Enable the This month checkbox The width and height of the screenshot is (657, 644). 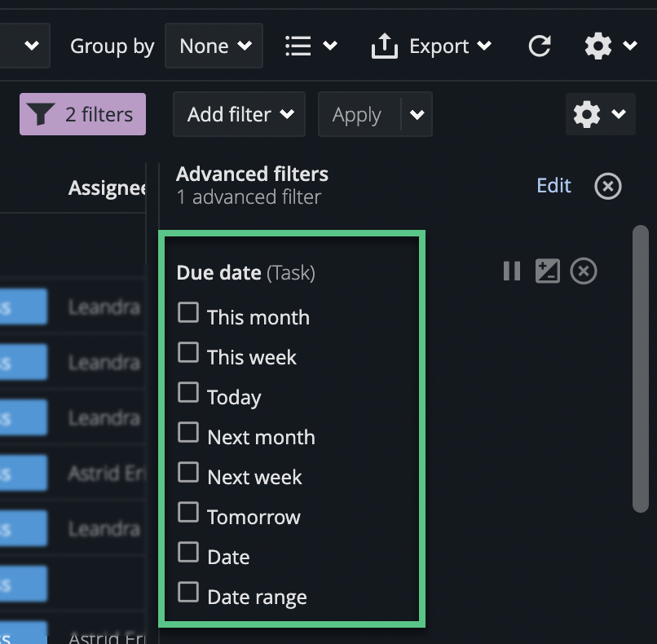[x=188, y=312]
